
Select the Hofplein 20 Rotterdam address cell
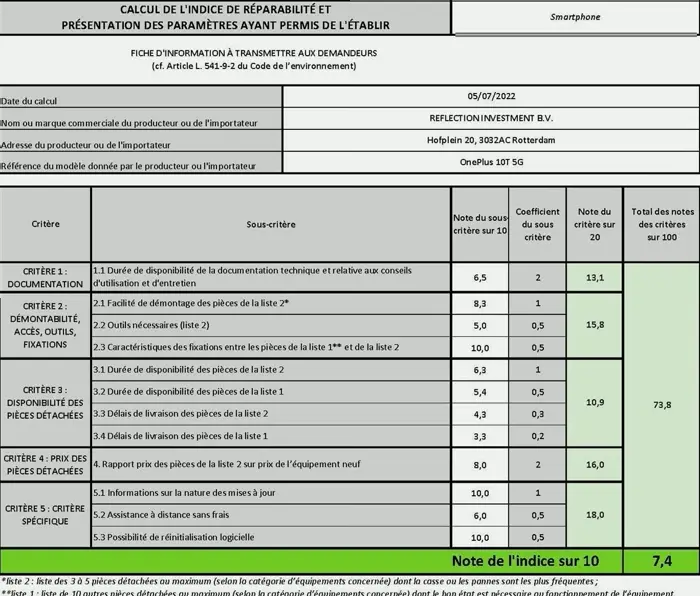click(491, 140)
